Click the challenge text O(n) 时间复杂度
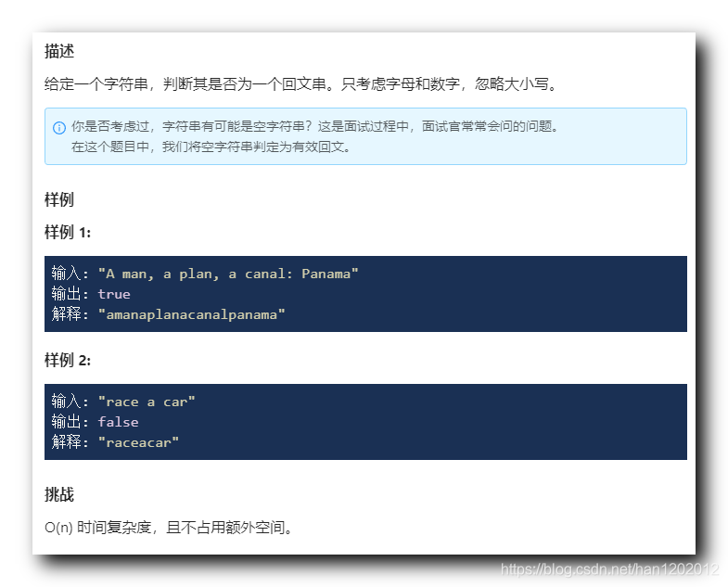728x587 pixels. 169,528
